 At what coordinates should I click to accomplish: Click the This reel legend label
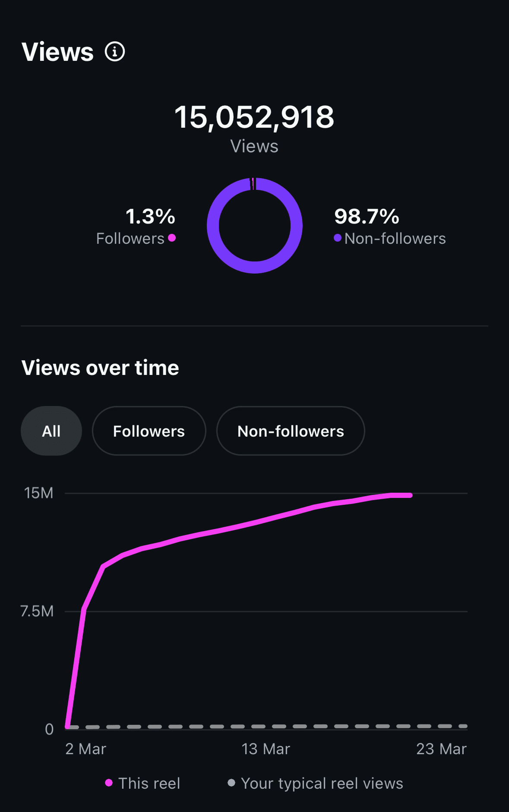149,784
